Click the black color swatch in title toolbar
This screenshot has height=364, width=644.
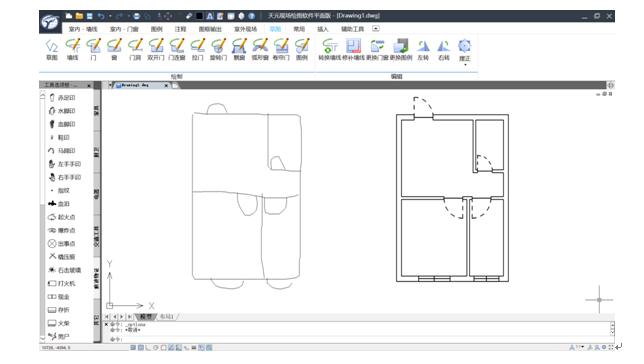tap(200, 16)
